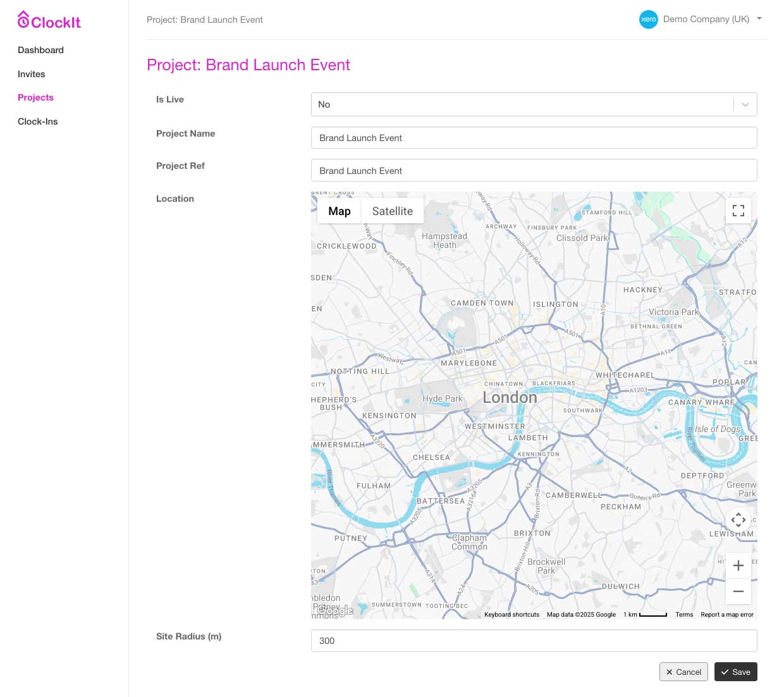Click the map scale 1 km control
Viewport: 784px width, 697px height.
pos(645,615)
